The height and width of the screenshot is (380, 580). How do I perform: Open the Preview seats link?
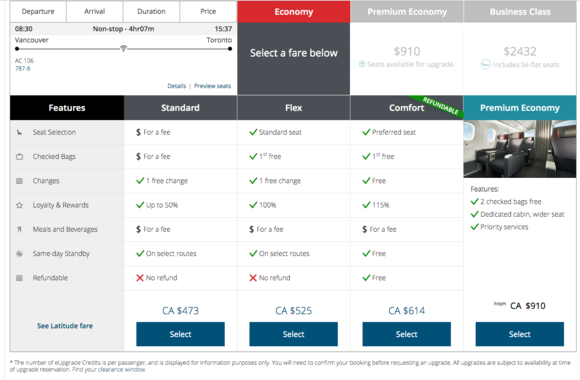coord(212,86)
